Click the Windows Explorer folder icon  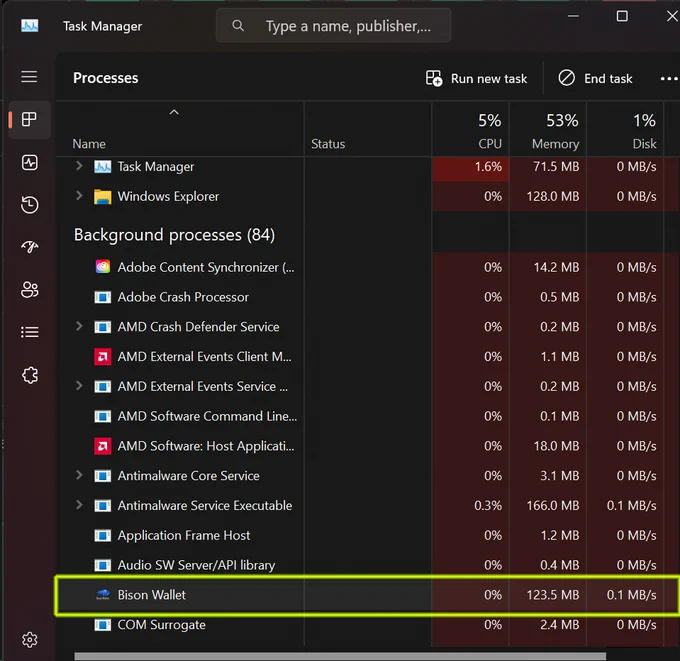[103, 197]
